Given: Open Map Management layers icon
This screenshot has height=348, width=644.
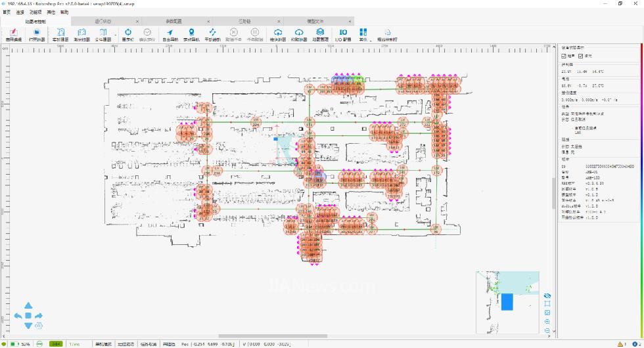Looking at the screenshot, I should click(320, 32).
